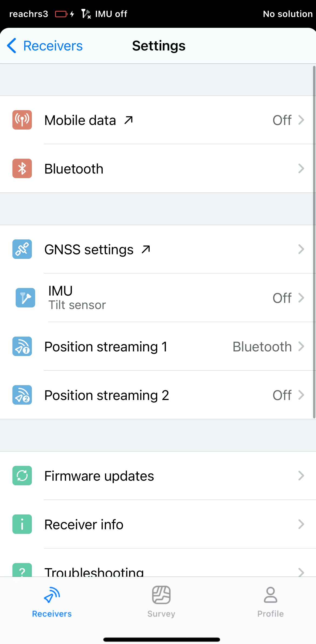Open Position streaming 2 Off chevron

301,395
